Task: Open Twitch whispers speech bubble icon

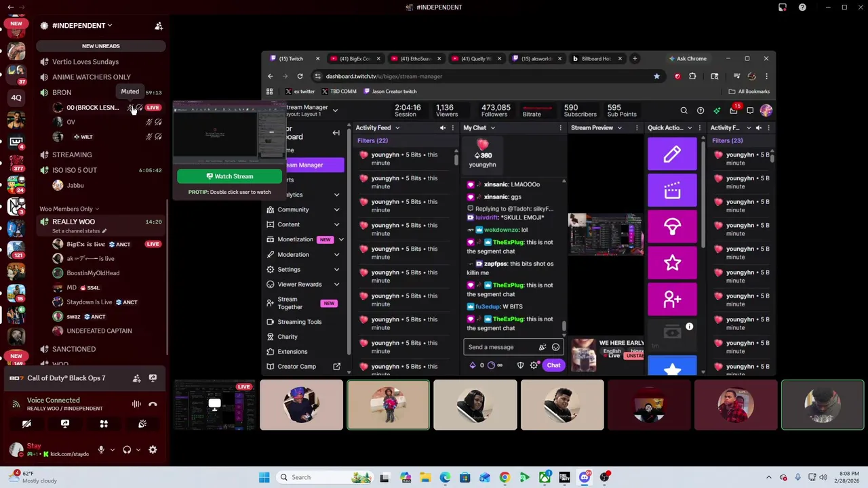Action: click(x=750, y=110)
